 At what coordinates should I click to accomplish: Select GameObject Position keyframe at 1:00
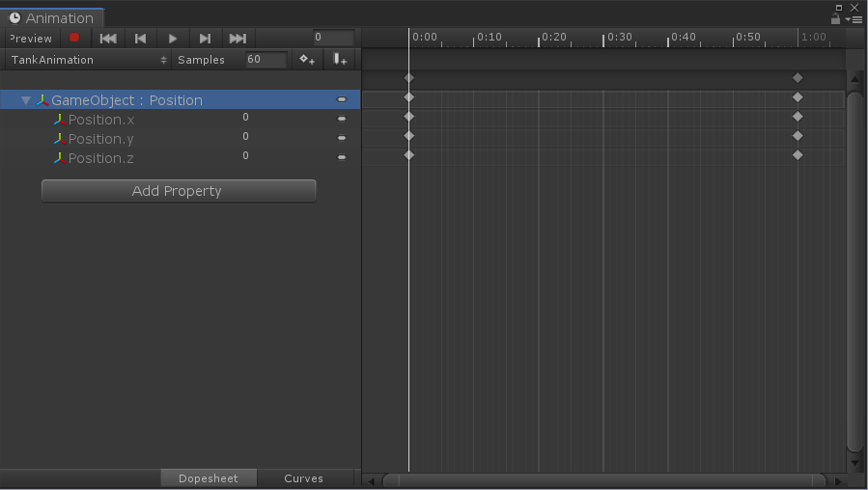click(x=798, y=97)
